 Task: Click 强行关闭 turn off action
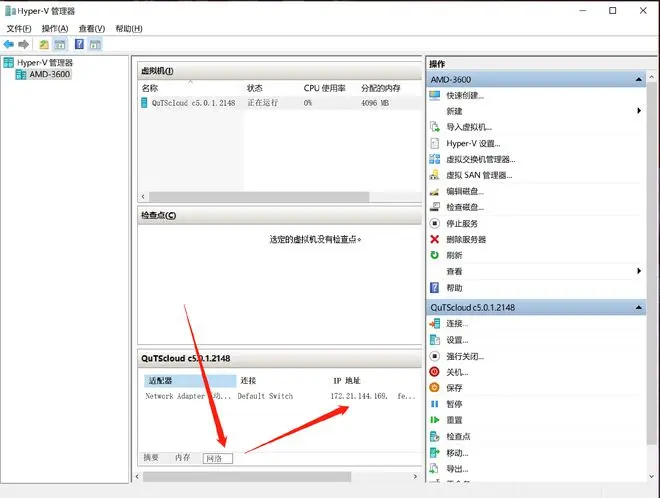click(465, 357)
